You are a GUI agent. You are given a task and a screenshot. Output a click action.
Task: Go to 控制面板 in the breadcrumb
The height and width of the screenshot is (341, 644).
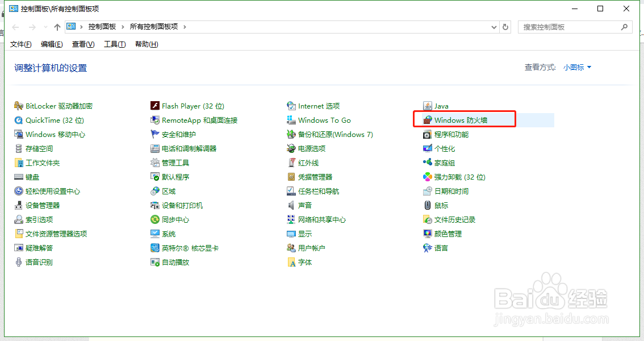click(102, 27)
